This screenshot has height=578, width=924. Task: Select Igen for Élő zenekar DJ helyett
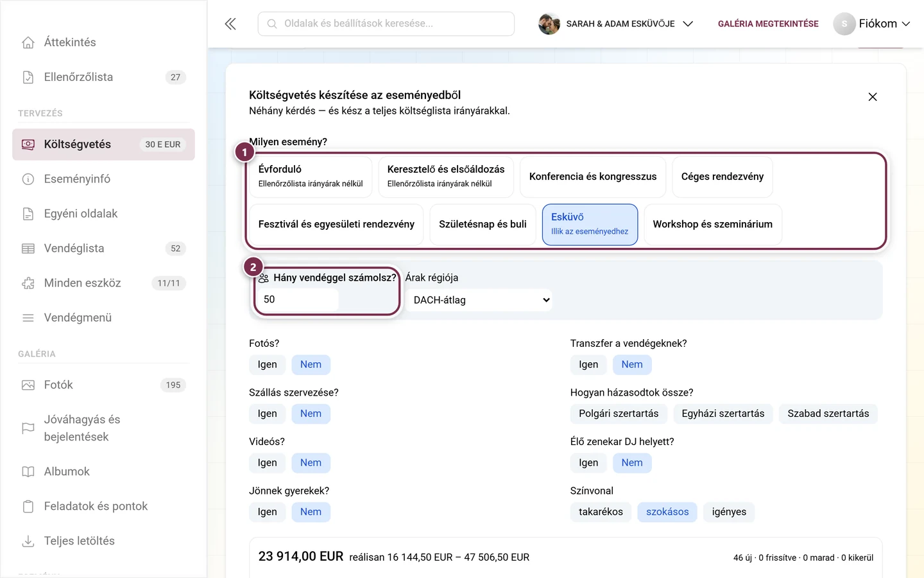[x=588, y=463]
